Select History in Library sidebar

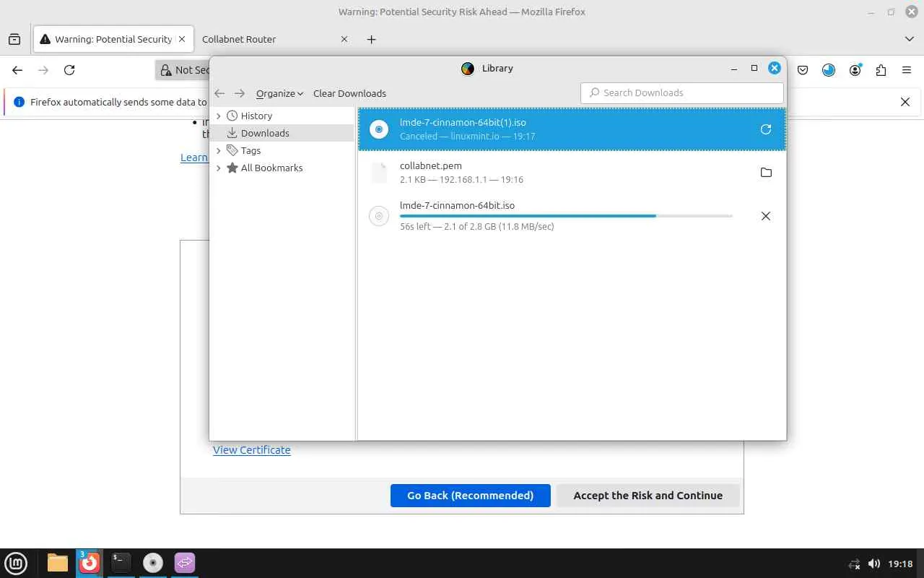(282, 116)
